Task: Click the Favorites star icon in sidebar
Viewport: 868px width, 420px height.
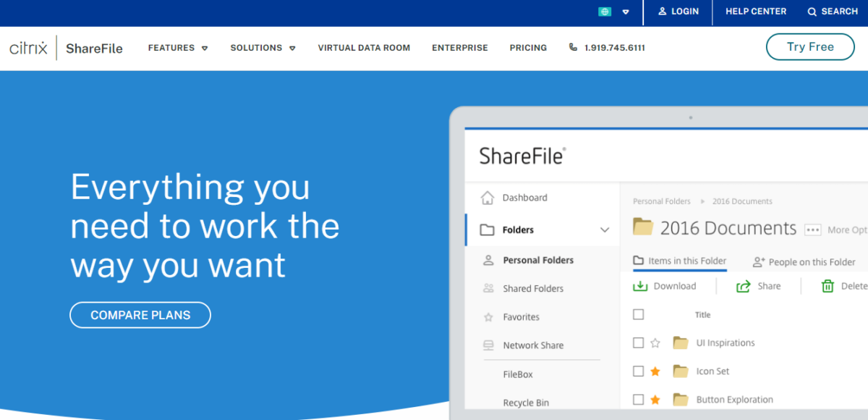Action: tap(488, 317)
